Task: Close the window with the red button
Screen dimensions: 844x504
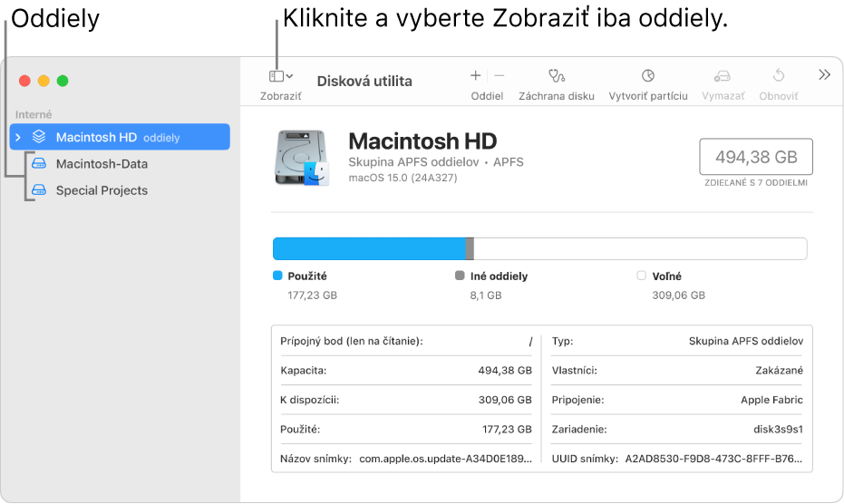Action: click(x=24, y=81)
